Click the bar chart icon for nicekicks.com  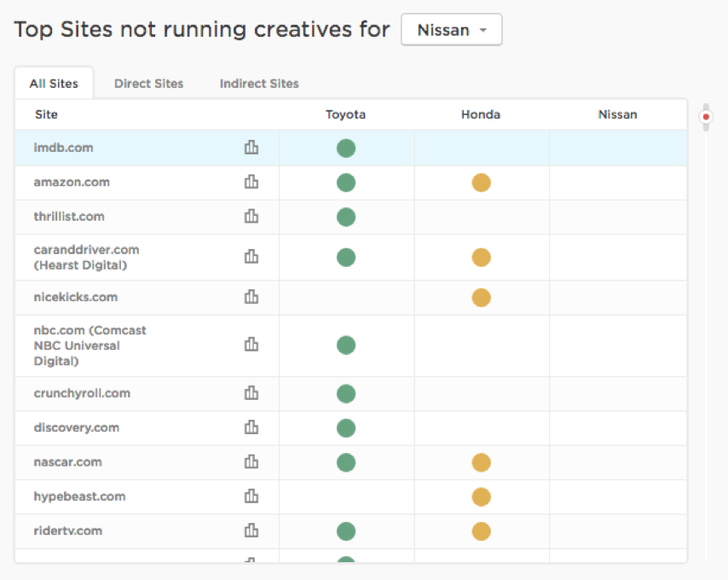click(x=251, y=297)
